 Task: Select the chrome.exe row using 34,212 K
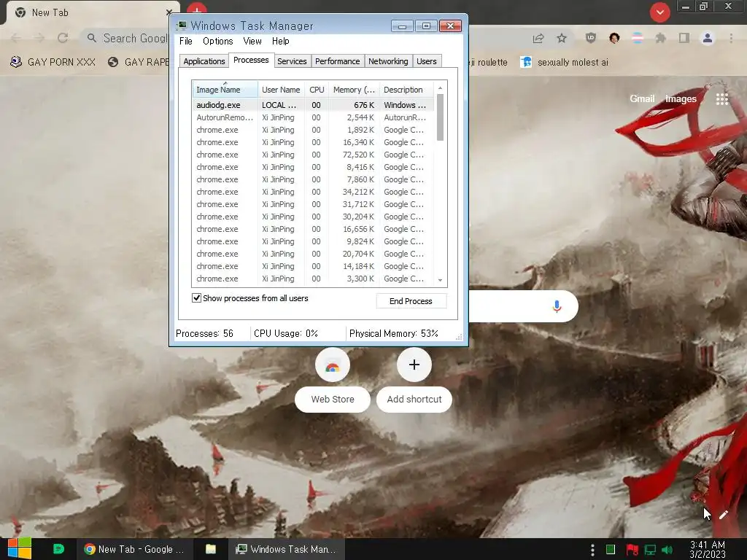[313, 192]
